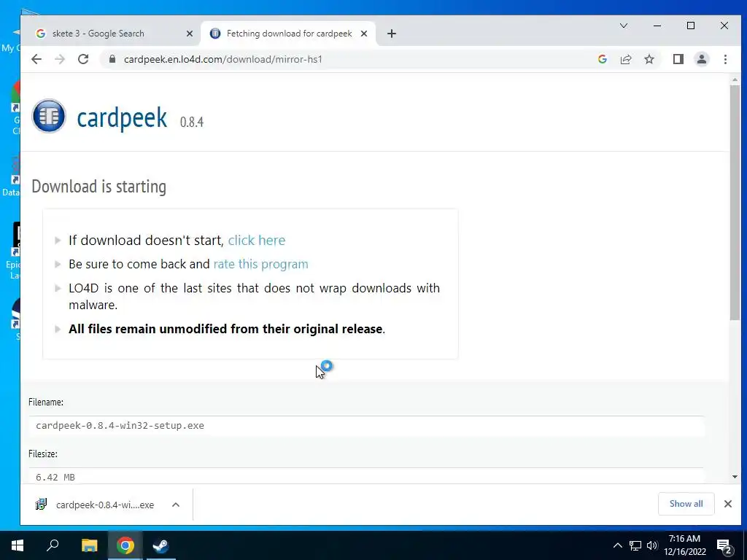This screenshot has width=747, height=560.
Task: Click the page vertical scrollbar thumb
Action: pyautogui.click(x=735, y=202)
